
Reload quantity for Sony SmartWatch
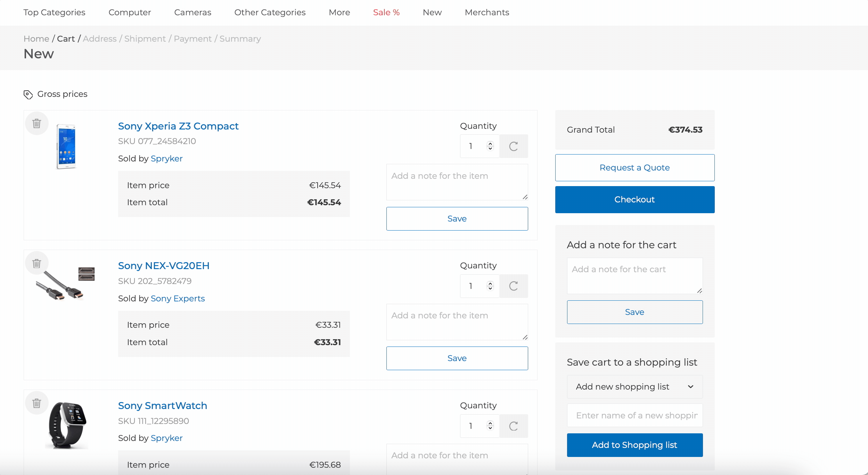click(514, 426)
